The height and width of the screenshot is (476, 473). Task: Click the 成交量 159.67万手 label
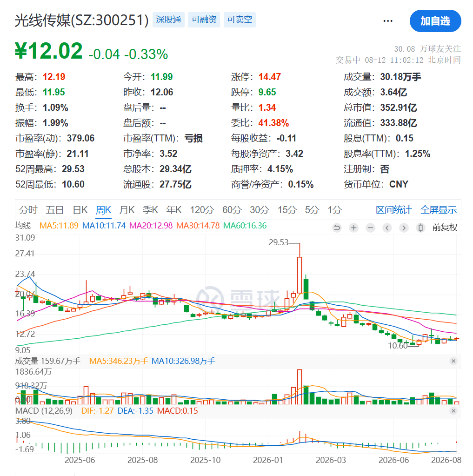(x=47, y=361)
